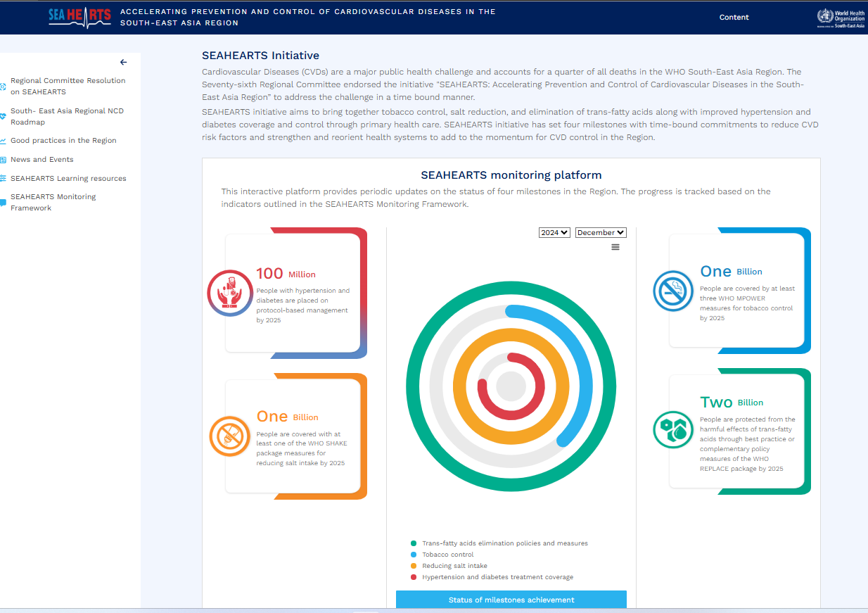Click the icon beside SEAHEARTS Monitoring Framework
The height and width of the screenshot is (613, 868).
(4, 203)
